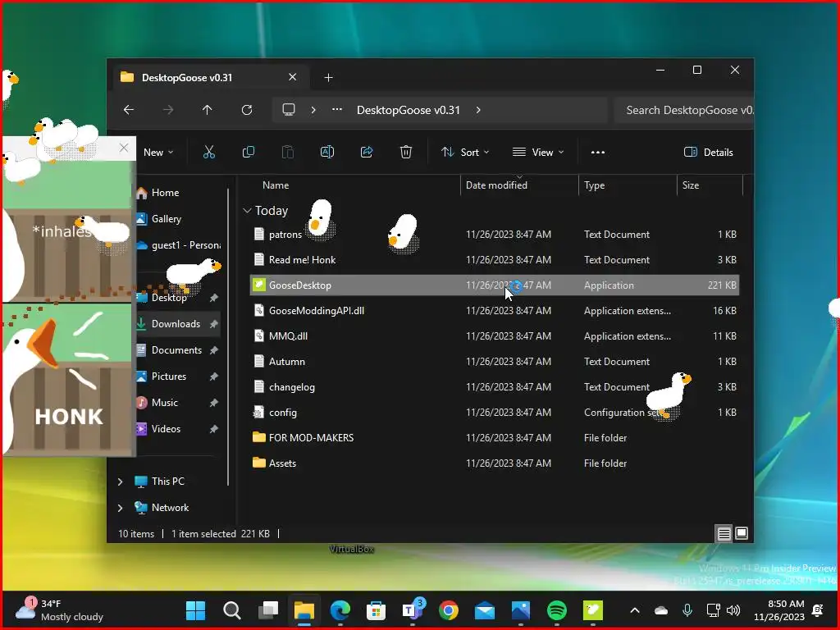Toggle the Details pane
The width and height of the screenshot is (840, 630).
point(708,152)
